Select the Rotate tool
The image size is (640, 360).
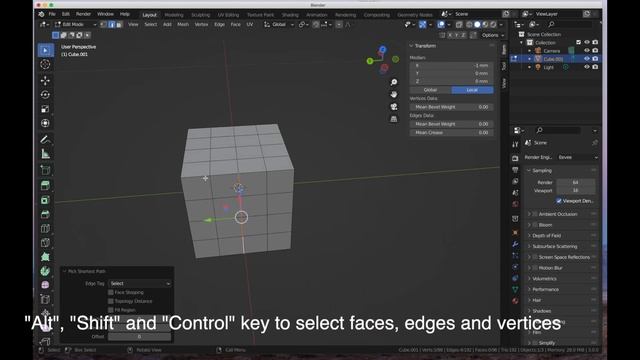point(45,95)
